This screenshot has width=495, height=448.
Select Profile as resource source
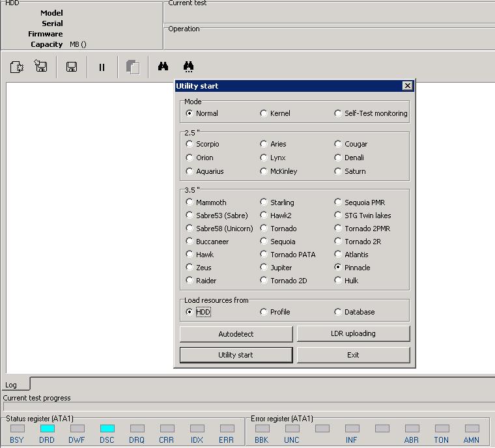click(275, 312)
